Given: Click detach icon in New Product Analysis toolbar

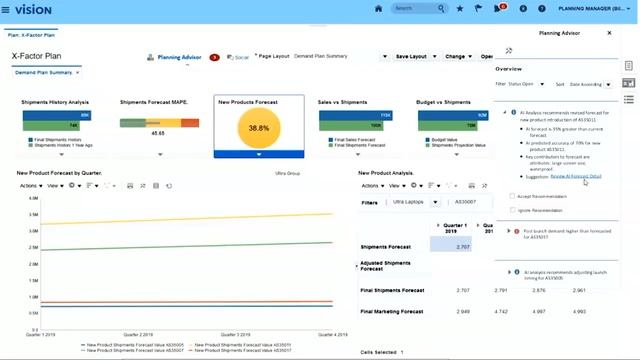Looking at the screenshot, I should click(x=484, y=186).
